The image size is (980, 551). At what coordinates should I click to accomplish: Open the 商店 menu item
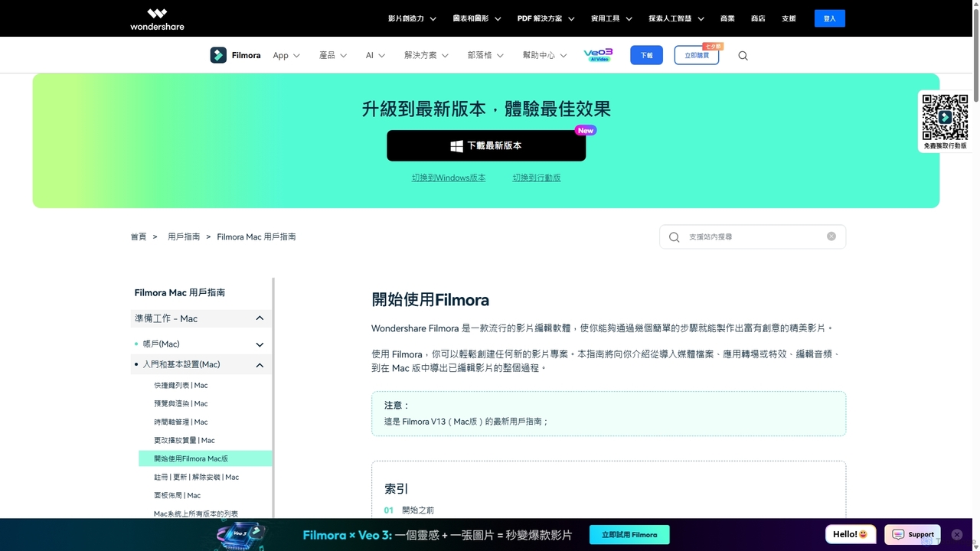pyautogui.click(x=758, y=18)
